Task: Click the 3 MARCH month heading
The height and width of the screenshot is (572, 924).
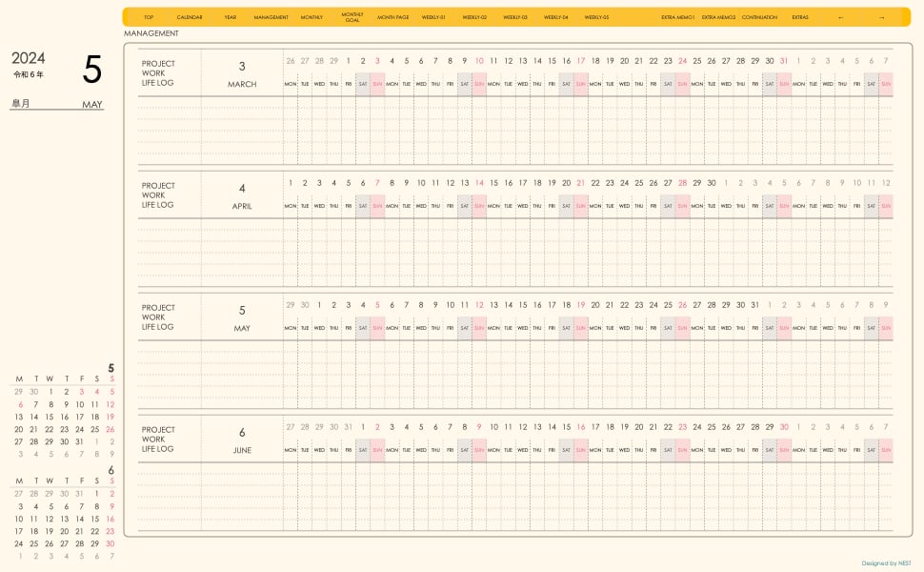Action: (x=242, y=73)
